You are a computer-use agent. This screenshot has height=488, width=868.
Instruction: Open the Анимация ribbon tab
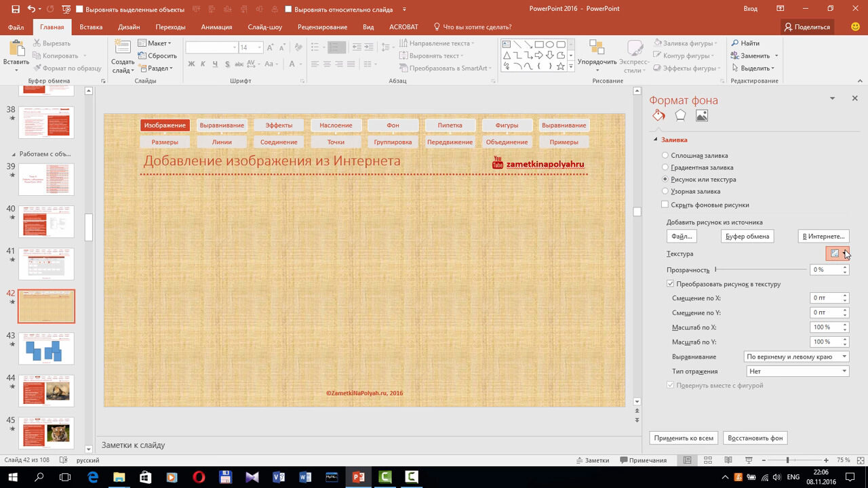click(x=216, y=27)
